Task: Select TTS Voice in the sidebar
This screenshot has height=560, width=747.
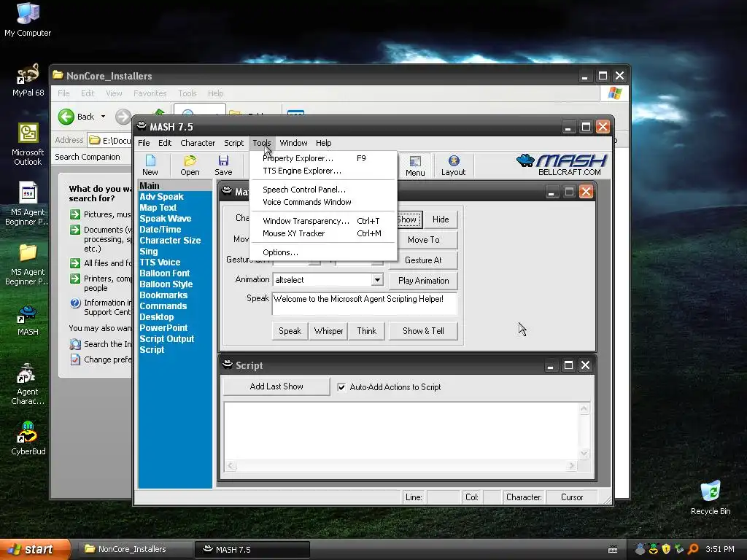Action: coord(160,262)
